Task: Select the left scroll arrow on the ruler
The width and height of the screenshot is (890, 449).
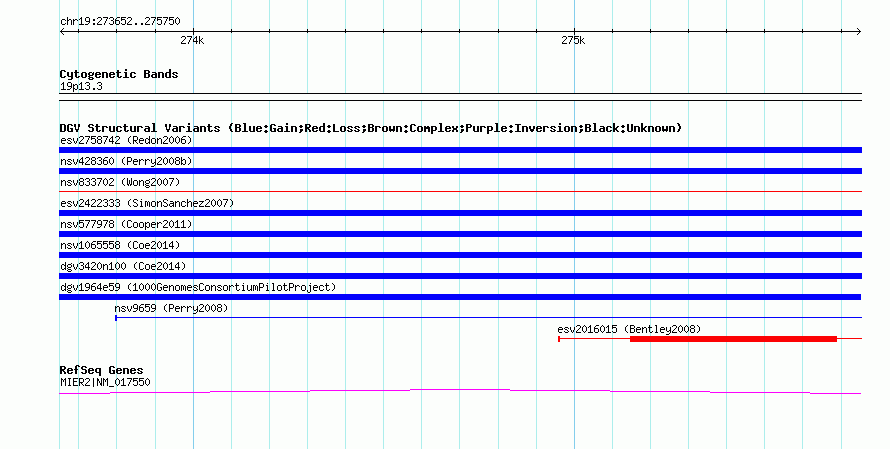Action: tap(63, 32)
